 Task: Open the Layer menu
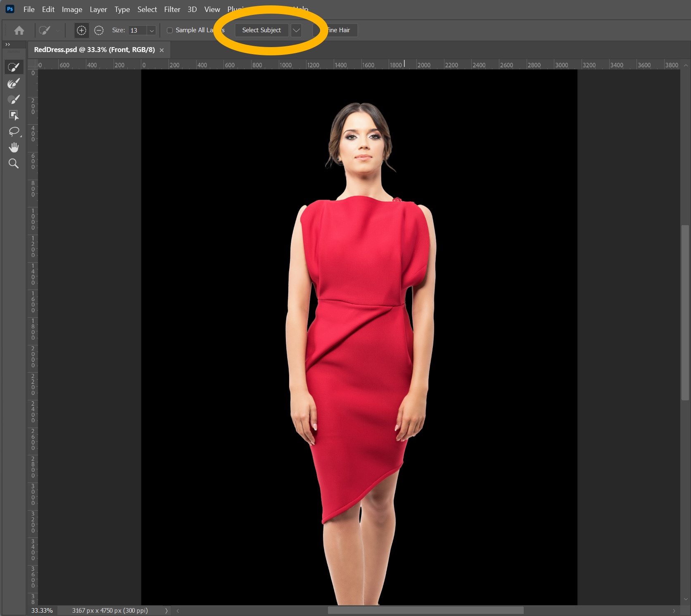tap(98, 9)
